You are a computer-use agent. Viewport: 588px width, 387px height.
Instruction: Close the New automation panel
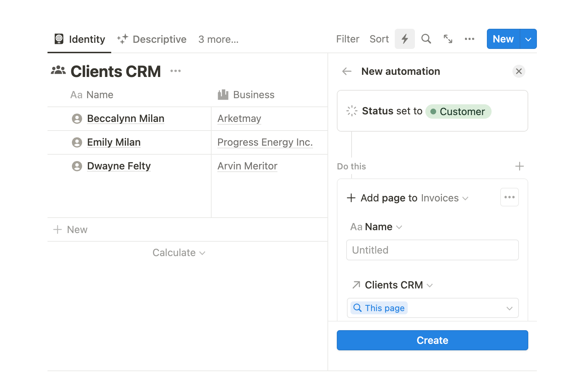point(519,71)
